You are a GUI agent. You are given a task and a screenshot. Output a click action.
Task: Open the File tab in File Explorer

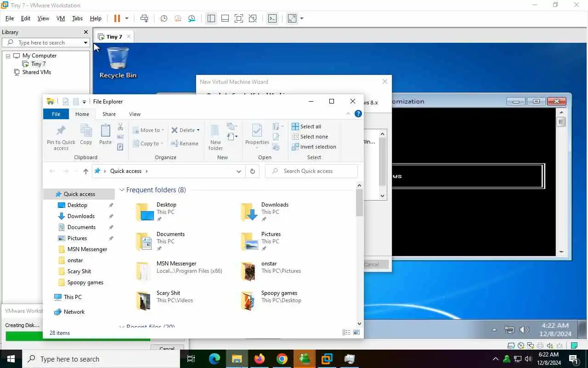click(56, 114)
